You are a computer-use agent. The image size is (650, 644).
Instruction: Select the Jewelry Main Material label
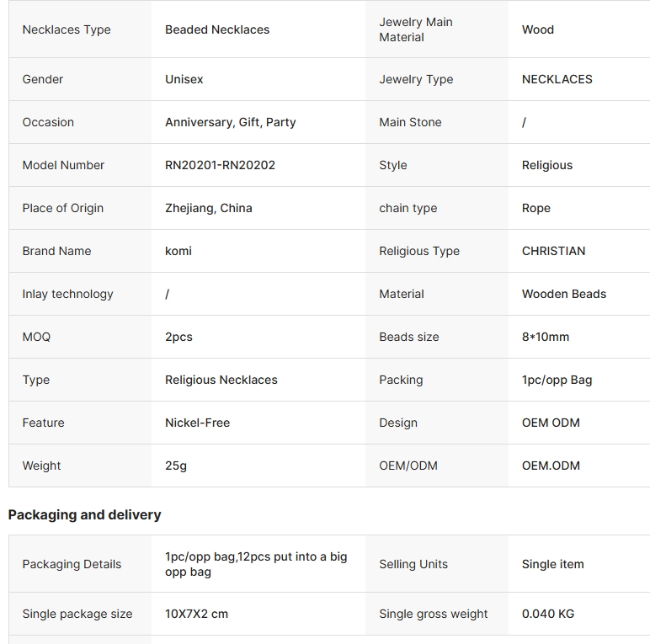(416, 29)
